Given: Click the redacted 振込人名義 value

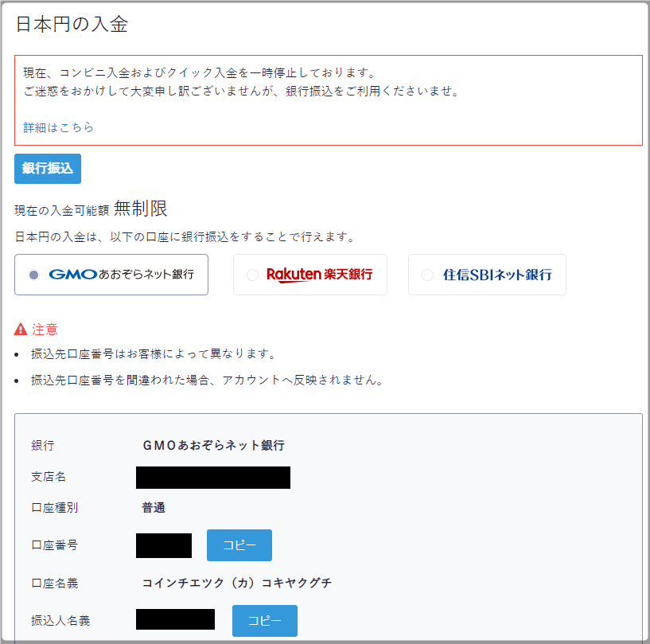Looking at the screenshot, I should tap(175, 619).
